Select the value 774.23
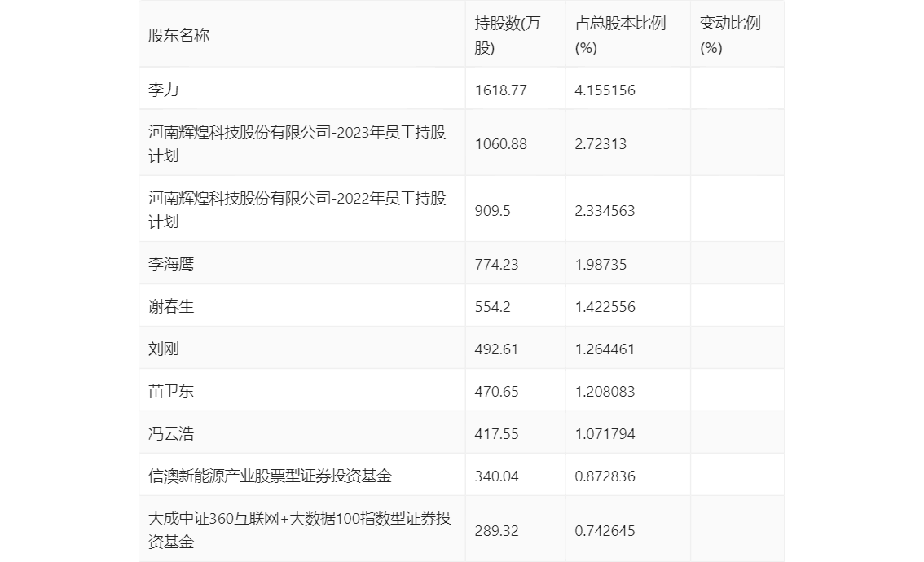Viewport: 924px width, 562px height. [x=496, y=265]
